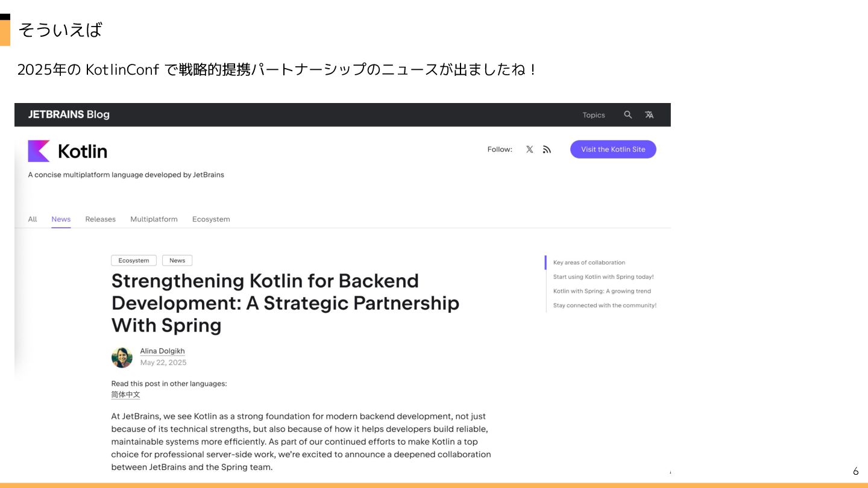Jump to Kotlin with Spring: A growing trend
868x488 pixels.
click(602, 291)
